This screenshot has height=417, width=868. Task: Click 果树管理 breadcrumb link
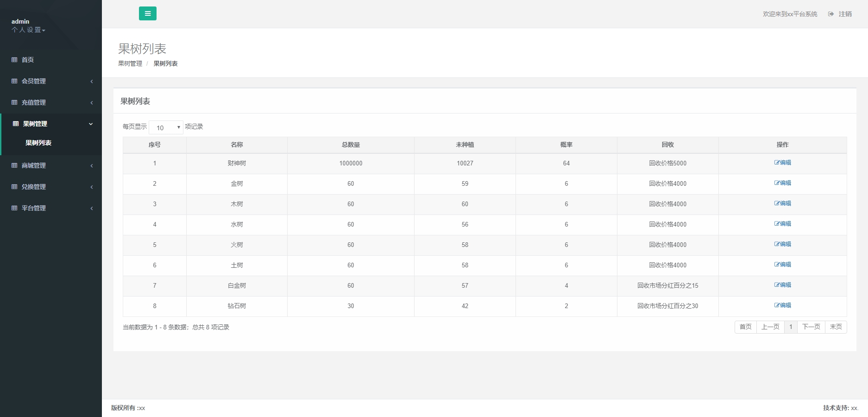tap(130, 63)
